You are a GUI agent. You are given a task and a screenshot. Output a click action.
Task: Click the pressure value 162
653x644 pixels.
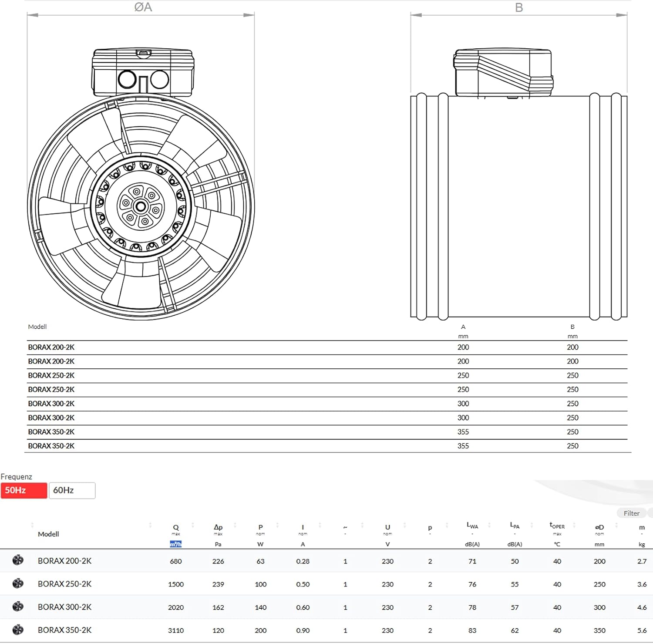218,607
